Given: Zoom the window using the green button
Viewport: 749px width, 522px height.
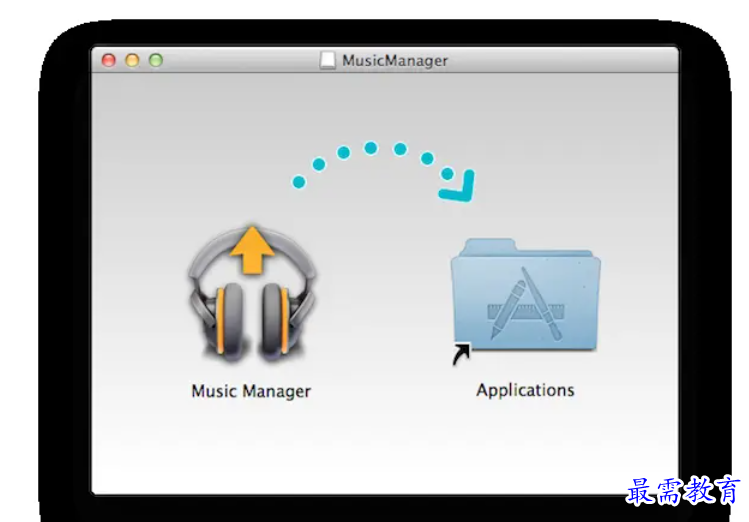Looking at the screenshot, I should pos(155,60).
